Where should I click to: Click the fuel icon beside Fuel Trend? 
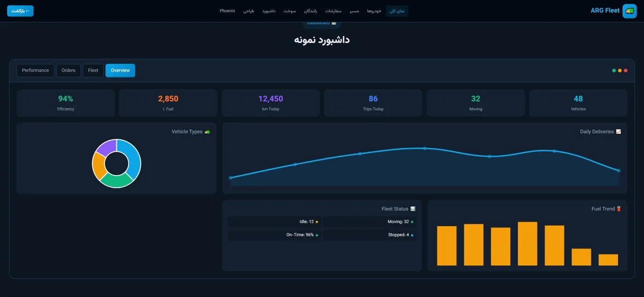coord(619,209)
